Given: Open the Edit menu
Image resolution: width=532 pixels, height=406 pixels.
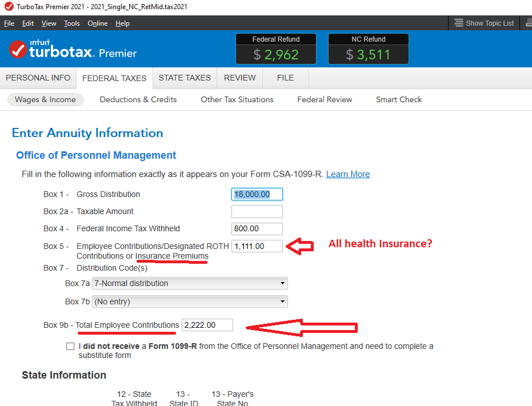Looking at the screenshot, I should pyautogui.click(x=28, y=23).
